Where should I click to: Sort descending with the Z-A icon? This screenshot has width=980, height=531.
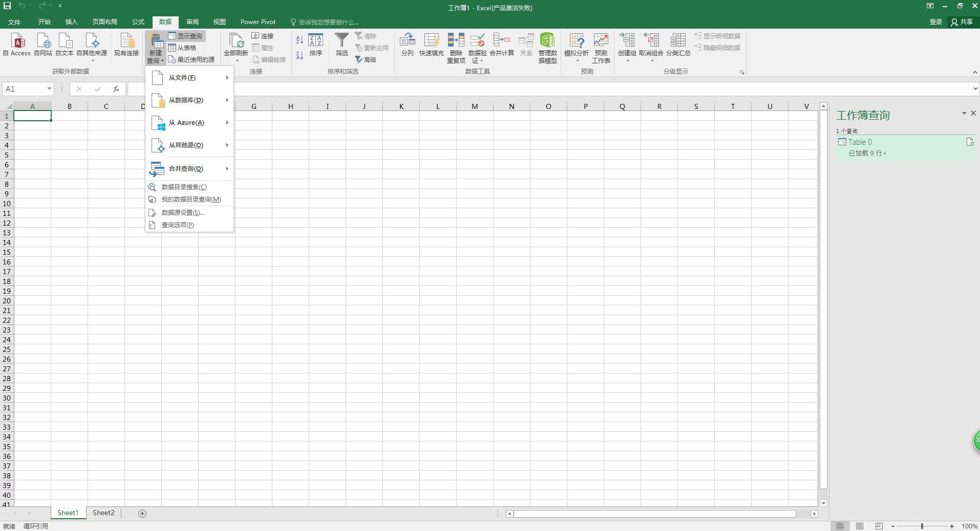point(300,55)
